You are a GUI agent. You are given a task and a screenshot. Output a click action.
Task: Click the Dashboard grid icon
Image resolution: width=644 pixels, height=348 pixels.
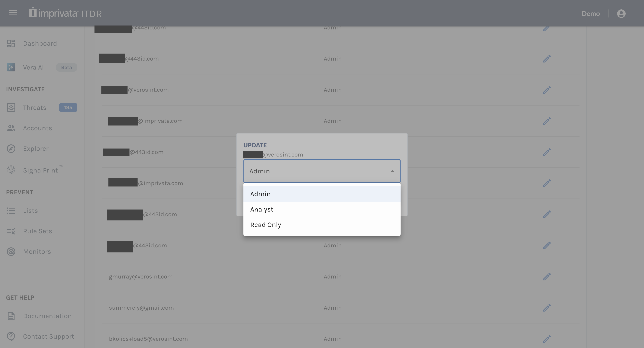pyautogui.click(x=11, y=43)
